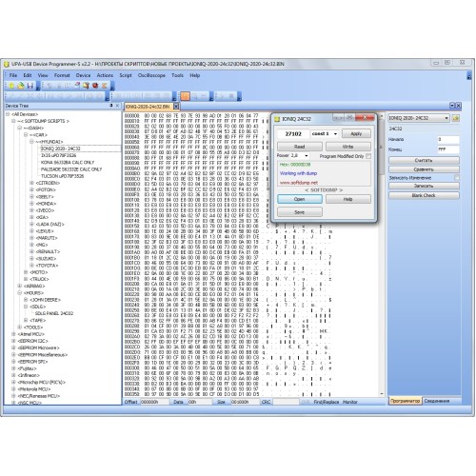This screenshot has width=476, height=476.
Task: Expand the CITROEN tree node
Action: 31,183
